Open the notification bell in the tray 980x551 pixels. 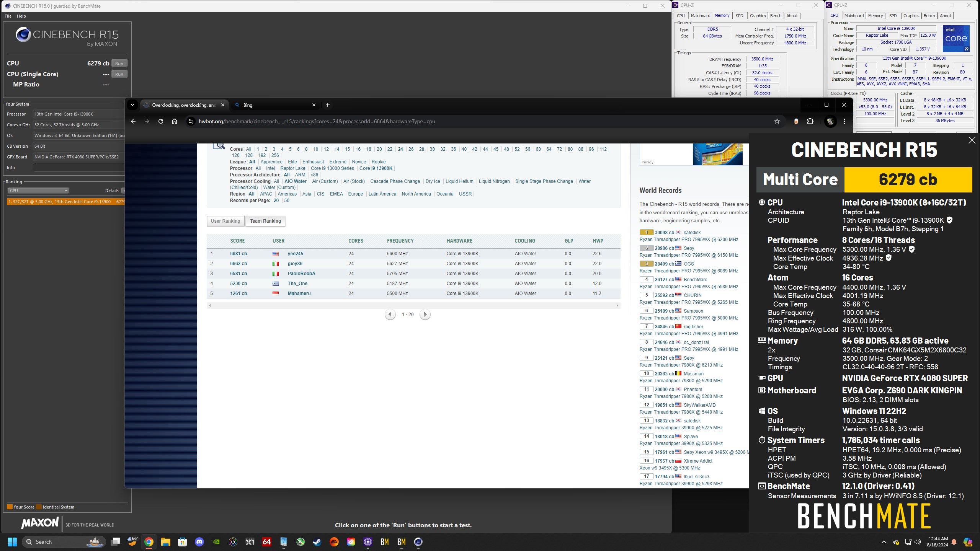pos(954,542)
